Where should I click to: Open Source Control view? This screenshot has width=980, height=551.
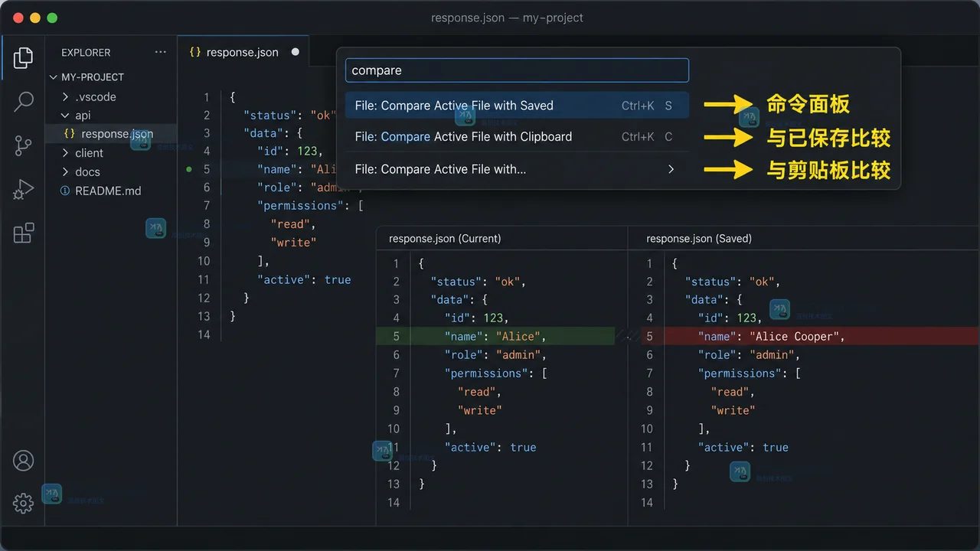tap(24, 145)
